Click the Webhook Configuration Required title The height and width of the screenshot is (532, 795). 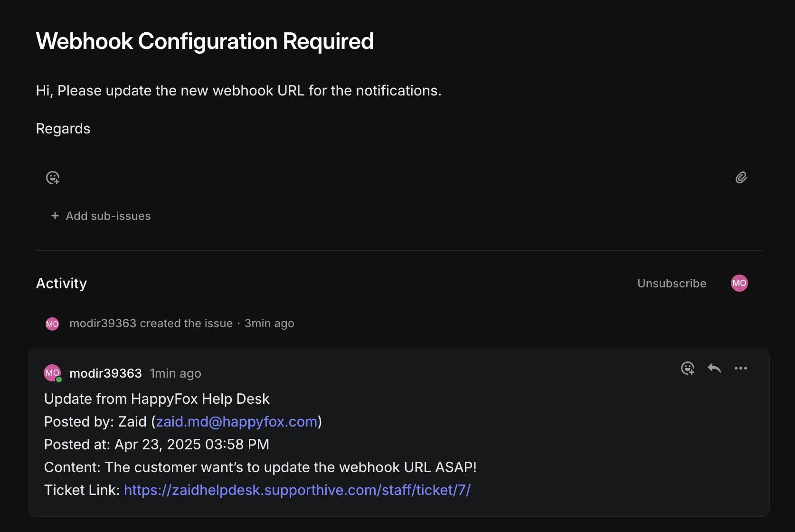[x=205, y=41]
